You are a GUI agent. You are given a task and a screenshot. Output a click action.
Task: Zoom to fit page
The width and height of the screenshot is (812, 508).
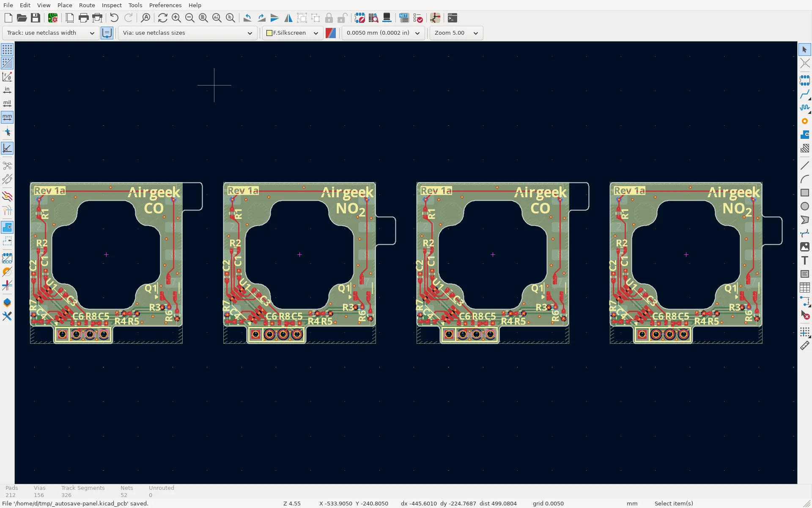pos(203,18)
